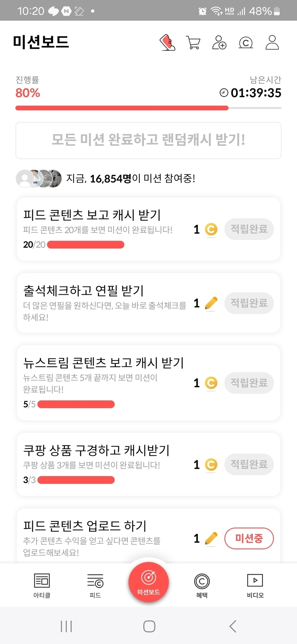The height and width of the screenshot is (644, 297).
Task: Tap the Android back navigation button
Action: (x=233, y=626)
